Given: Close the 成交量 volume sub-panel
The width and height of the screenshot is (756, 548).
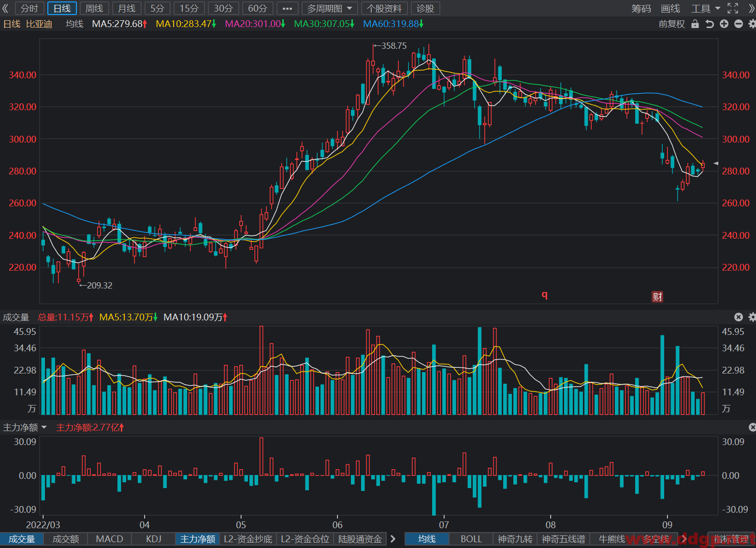Looking at the screenshot, I should tap(738, 317).
